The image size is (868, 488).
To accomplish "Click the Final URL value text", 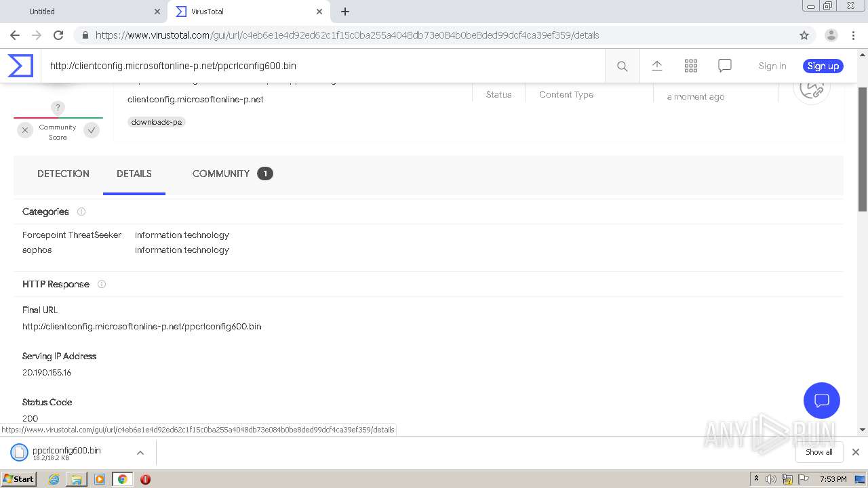I will [x=142, y=326].
